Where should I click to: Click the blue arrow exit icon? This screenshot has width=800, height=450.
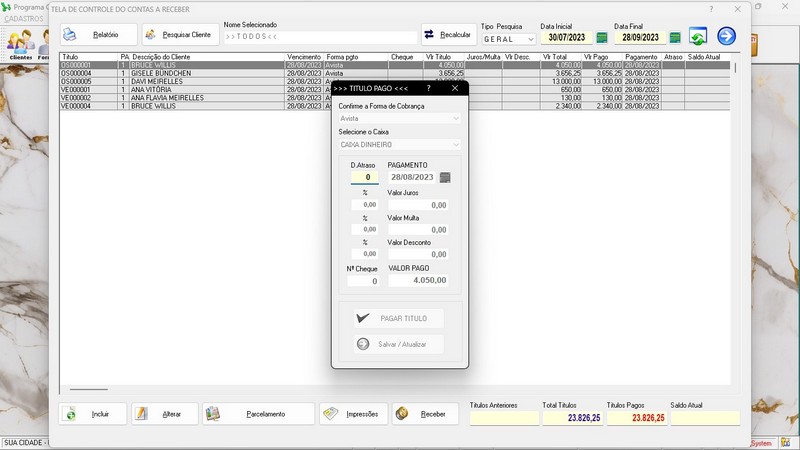(x=727, y=36)
